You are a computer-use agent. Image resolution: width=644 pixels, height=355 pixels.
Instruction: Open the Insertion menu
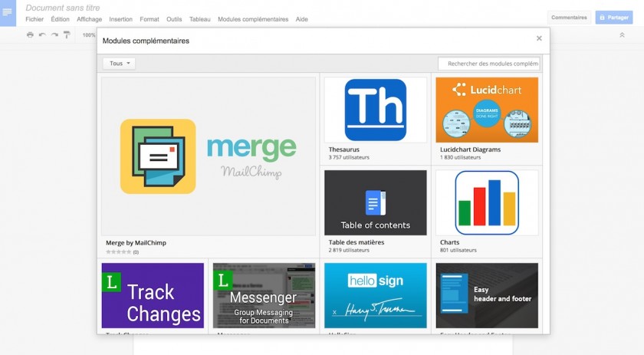pos(121,19)
